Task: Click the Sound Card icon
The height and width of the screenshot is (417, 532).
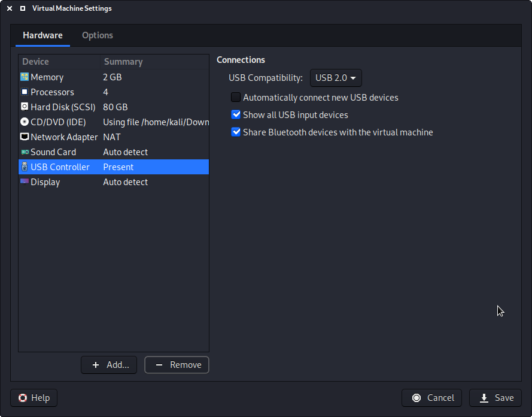Action: [25, 152]
